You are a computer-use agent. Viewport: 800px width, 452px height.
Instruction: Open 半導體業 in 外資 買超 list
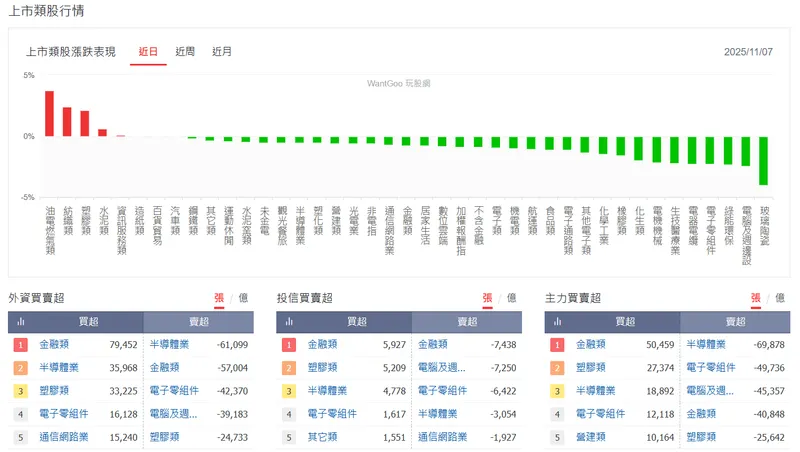[59, 368]
